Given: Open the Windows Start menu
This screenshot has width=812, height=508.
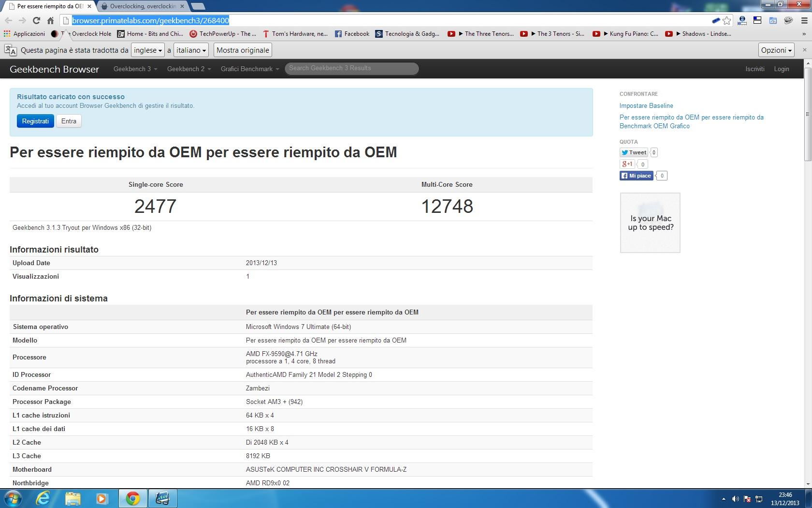Looking at the screenshot, I should [13, 498].
